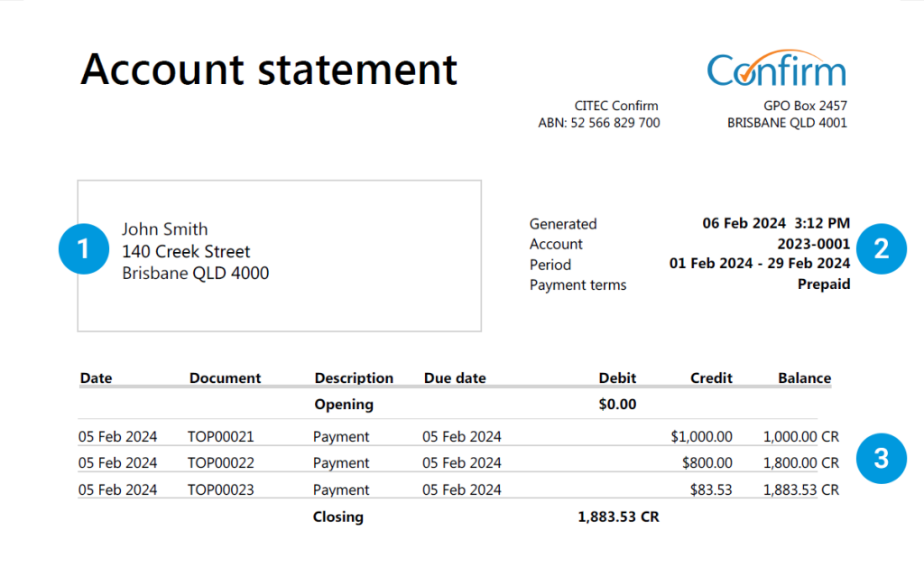Select the recipient address box for John Smith
924x578 pixels.
[x=279, y=255]
